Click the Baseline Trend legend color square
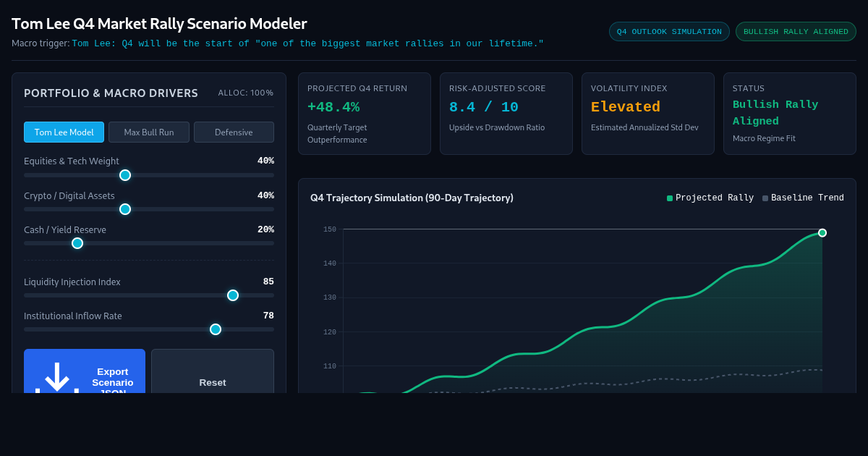Image resolution: width=868 pixels, height=456 pixels. point(765,198)
